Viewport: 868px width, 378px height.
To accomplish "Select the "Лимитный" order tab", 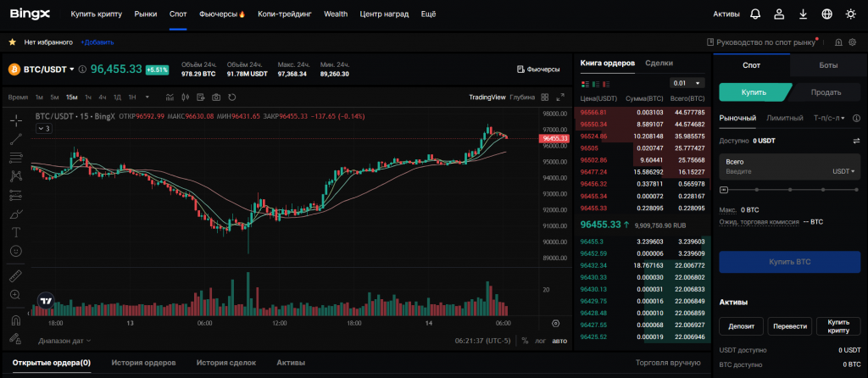I will click(784, 118).
